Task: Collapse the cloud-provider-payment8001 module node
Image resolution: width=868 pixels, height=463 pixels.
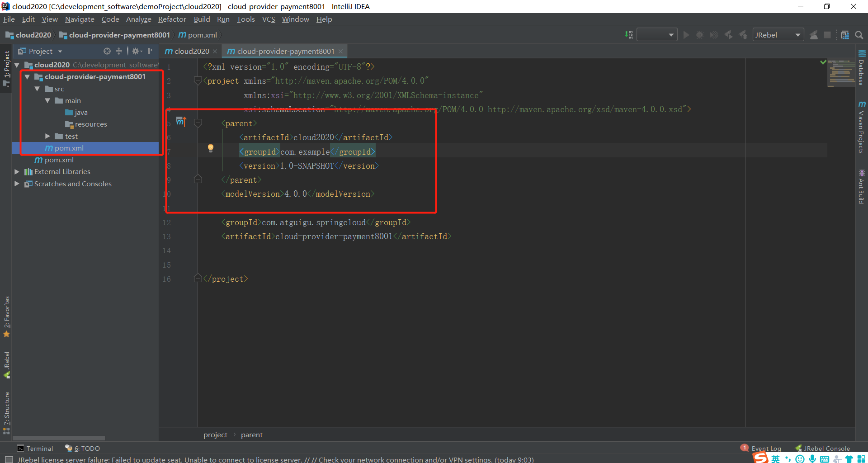Action: click(27, 77)
